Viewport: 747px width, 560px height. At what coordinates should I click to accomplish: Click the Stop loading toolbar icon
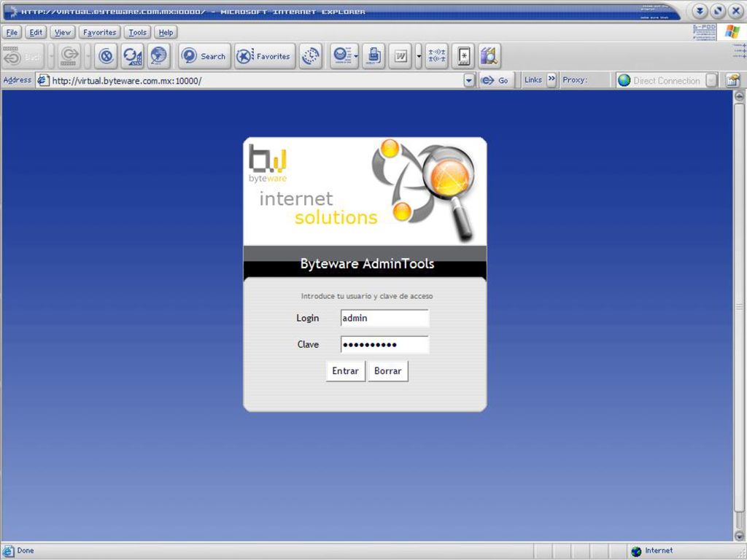106,56
